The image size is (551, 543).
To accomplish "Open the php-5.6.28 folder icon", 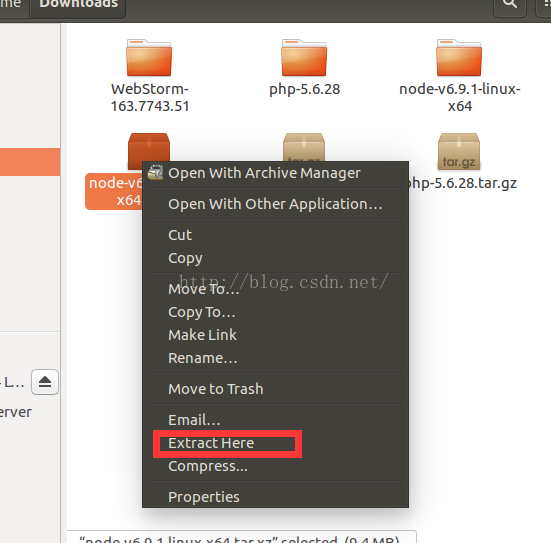I will (304, 58).
